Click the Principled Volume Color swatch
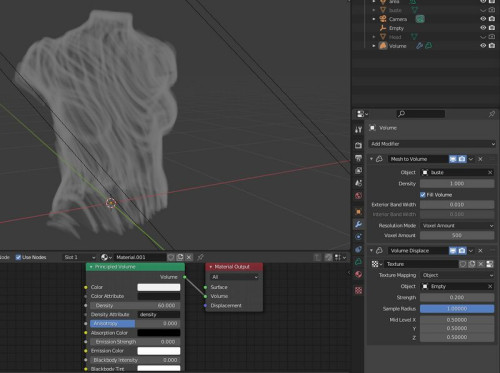 click(159, 287)
